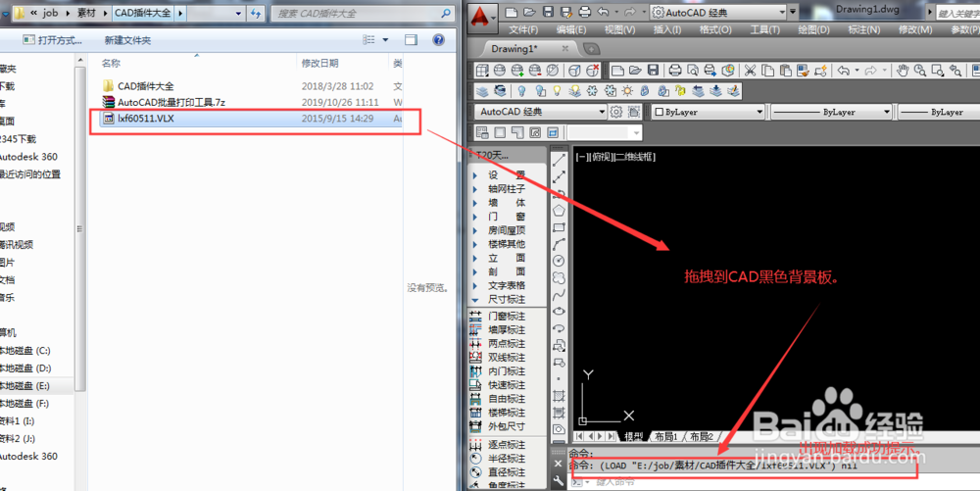Click Save icon in quick access toolbar

pos(548,12)
